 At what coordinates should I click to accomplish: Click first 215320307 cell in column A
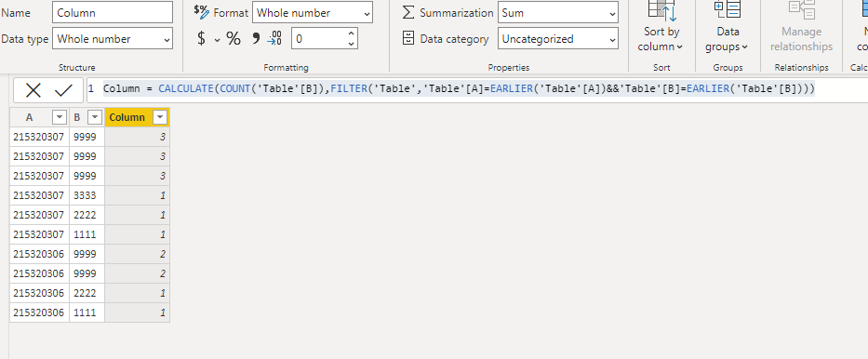(x=39, y=137)
